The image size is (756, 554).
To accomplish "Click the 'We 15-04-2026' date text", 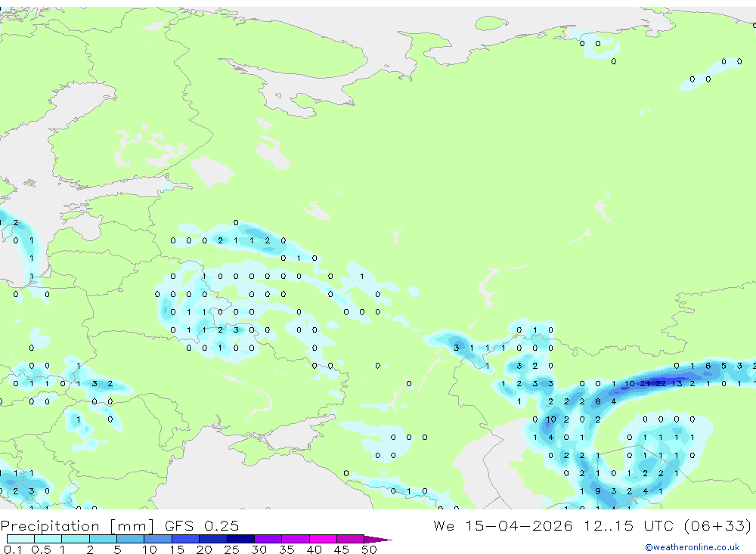I will [x=503, y=525].
